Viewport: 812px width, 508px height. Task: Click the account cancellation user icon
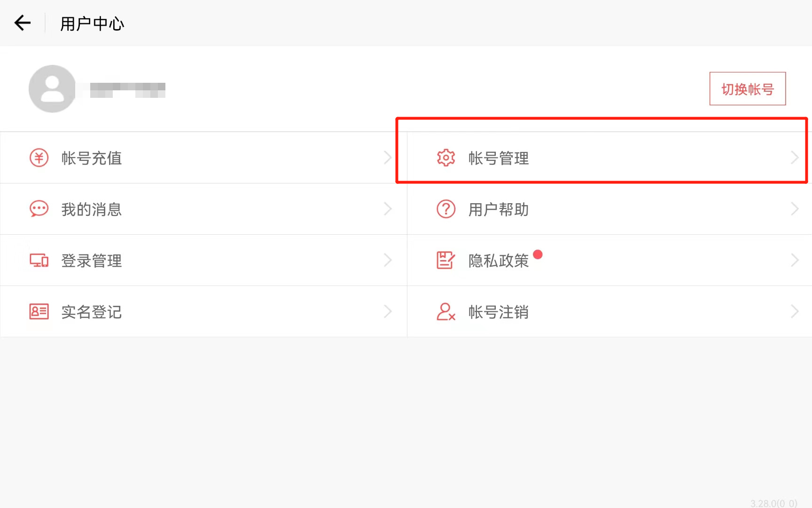[x=445, y=311]
